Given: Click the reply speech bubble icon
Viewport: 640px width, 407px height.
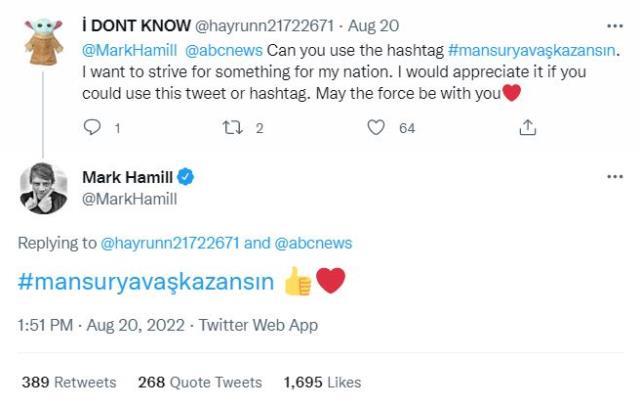Looking at the screenshot, I should pyautogui.click(x=91, y=128).
